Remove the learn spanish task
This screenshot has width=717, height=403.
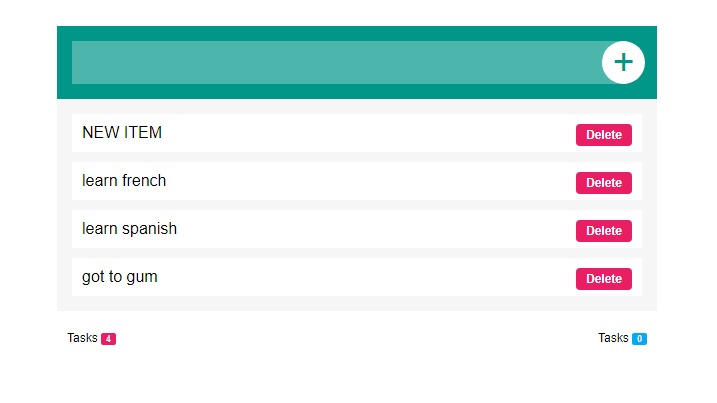pos(603,231)
